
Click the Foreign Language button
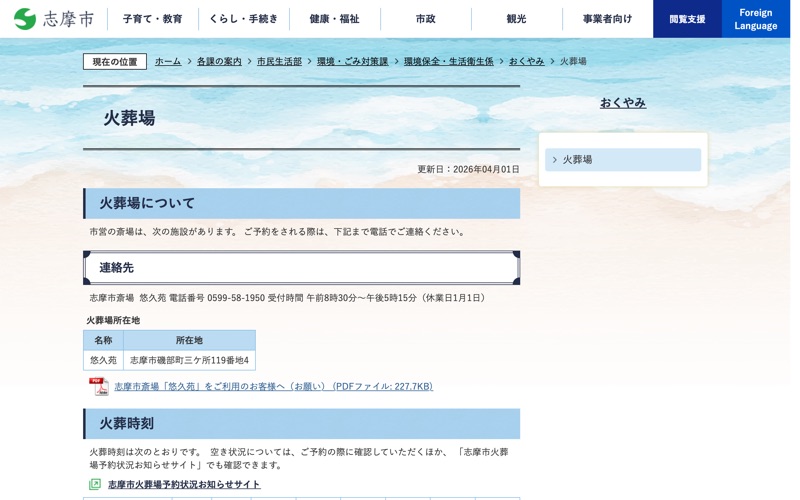coord(756,19)
